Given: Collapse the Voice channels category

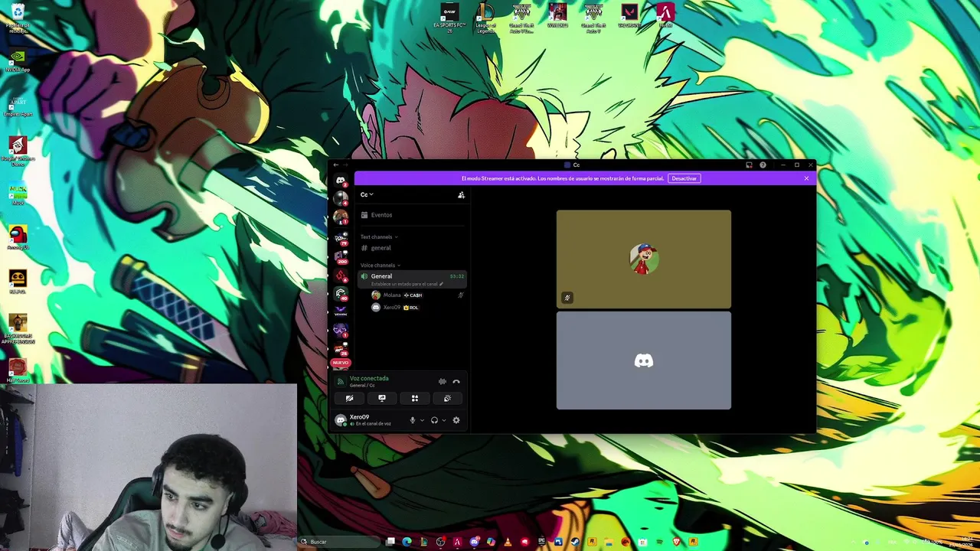Looking at the screenshot, I should click(381, 266).
